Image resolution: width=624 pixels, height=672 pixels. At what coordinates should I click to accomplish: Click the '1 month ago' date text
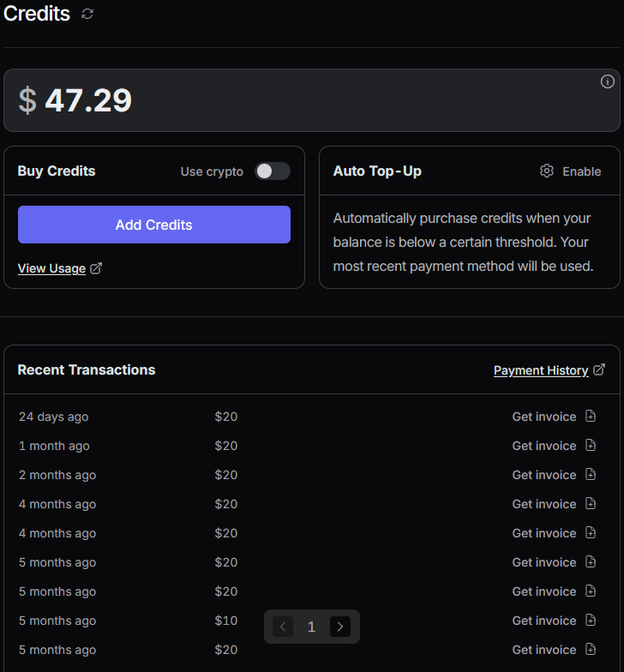[x=54, y=446]
